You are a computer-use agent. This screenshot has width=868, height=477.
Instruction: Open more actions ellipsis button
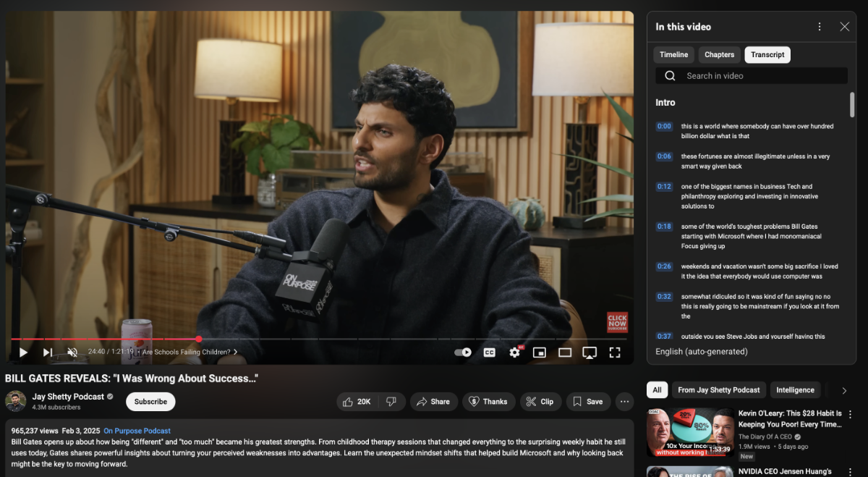coord(625,402)
